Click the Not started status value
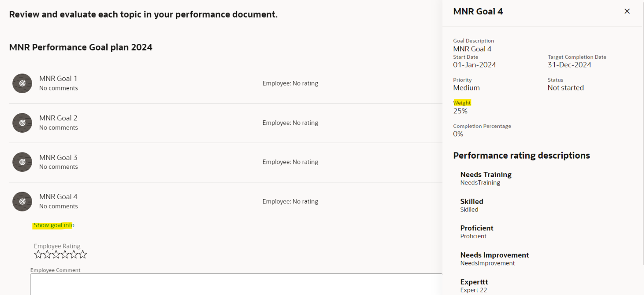The image size is (644, 295). pyautogui.click(x=566, y=88)
